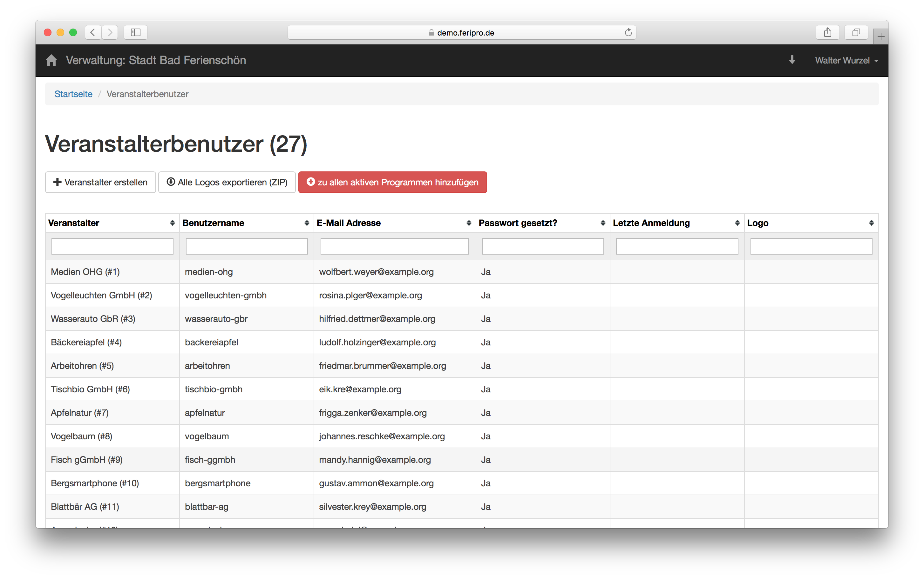Toggle the Safari sidebar button
The width and height of the screenshot is (924, 579).
(136, 33)
